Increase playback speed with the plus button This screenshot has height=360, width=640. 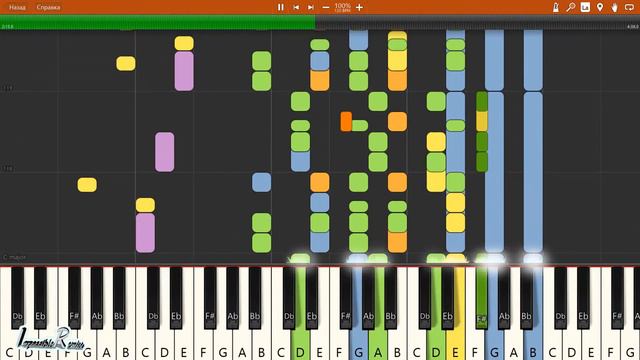coord(359,7)
